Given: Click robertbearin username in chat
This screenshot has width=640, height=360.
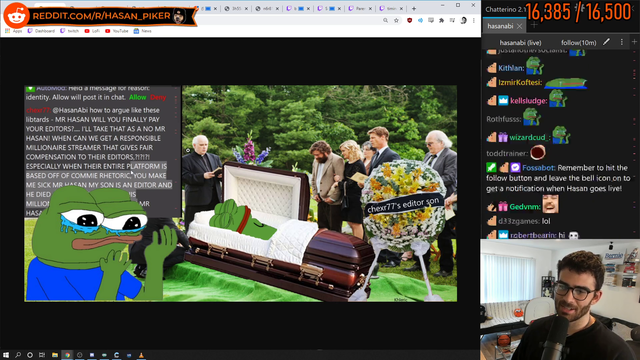Looking at the screenshot, I should pos(533,235).
